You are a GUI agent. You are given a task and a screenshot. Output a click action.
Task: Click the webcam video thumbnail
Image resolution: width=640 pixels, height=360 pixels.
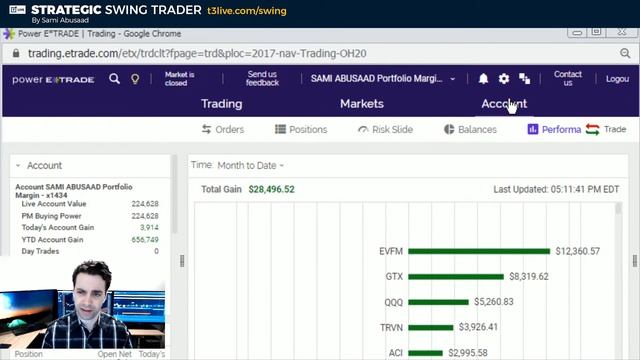[x=83, y=303]
